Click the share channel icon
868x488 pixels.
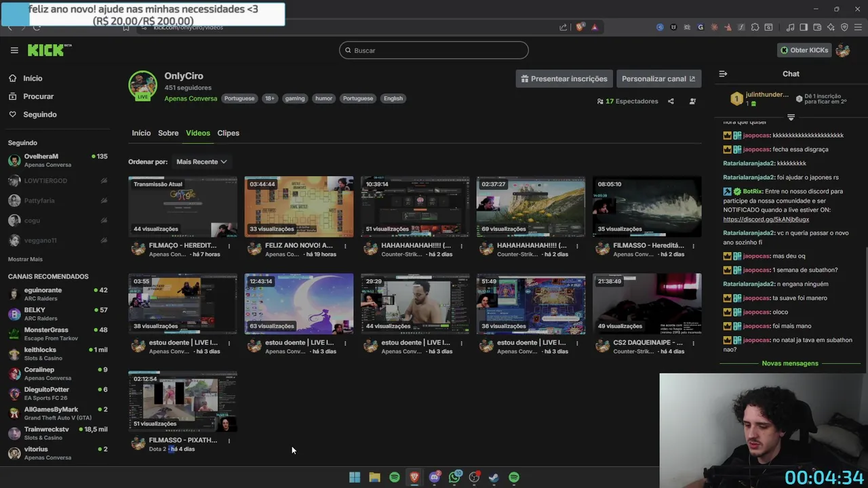tap(671, 102)
